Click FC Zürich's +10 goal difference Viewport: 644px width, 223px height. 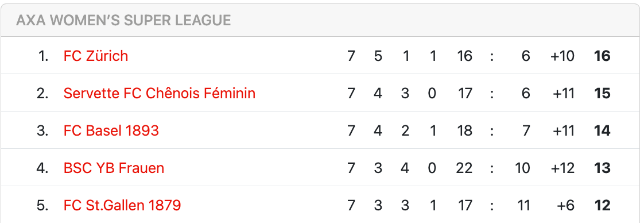(562, 56)
